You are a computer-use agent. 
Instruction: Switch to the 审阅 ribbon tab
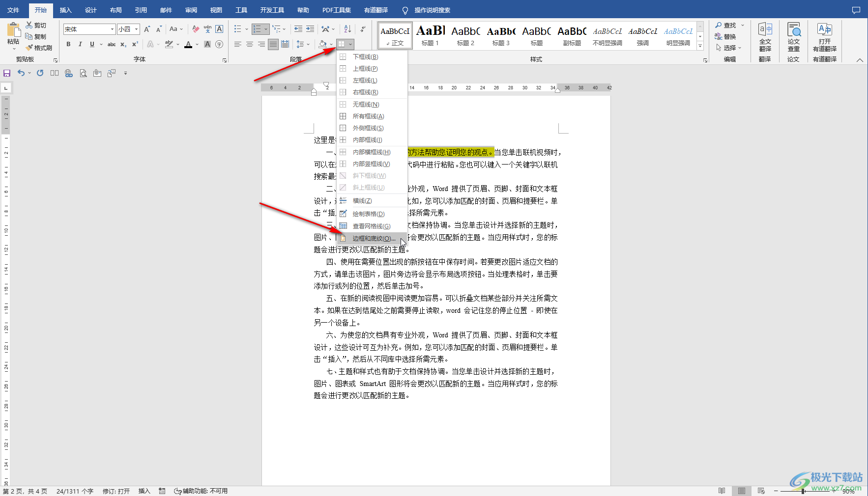click(191, 10)
